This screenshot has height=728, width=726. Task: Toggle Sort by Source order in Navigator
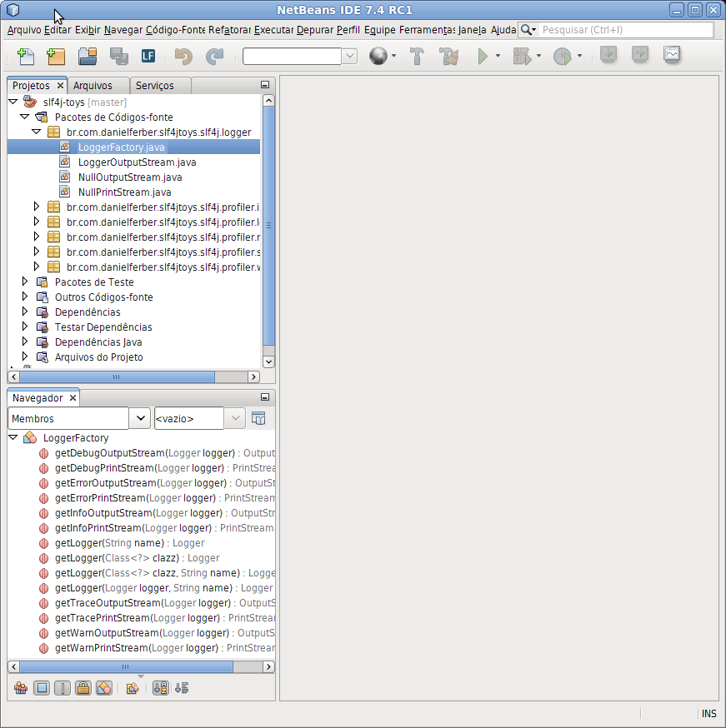tap(182, 688)
